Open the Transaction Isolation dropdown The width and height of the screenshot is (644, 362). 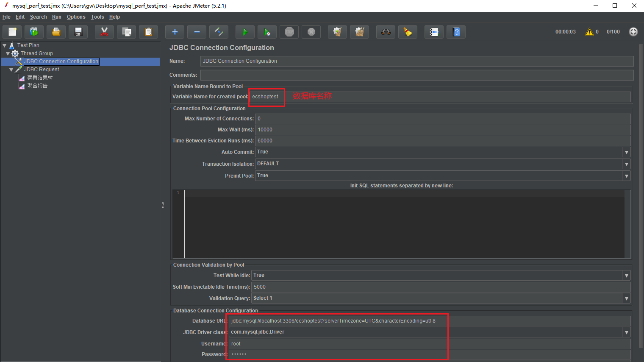[626, 164]
